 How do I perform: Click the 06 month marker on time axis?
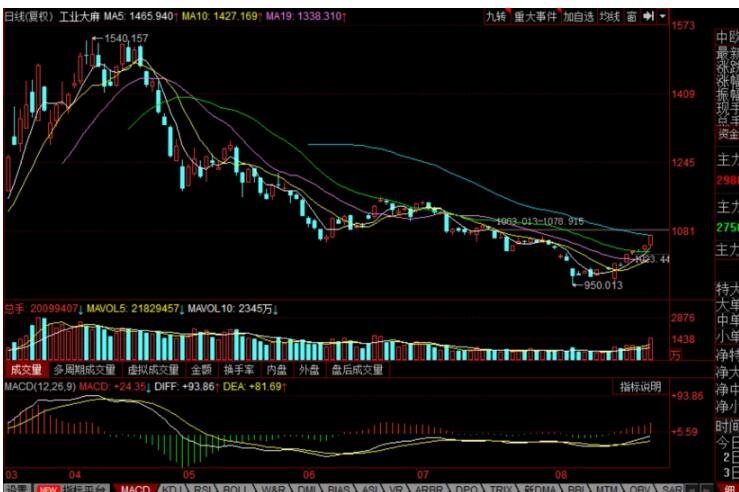tap(309, 475)
